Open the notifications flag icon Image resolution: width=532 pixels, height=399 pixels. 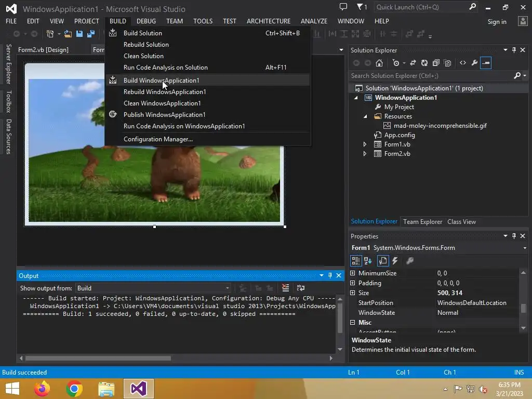362,7
